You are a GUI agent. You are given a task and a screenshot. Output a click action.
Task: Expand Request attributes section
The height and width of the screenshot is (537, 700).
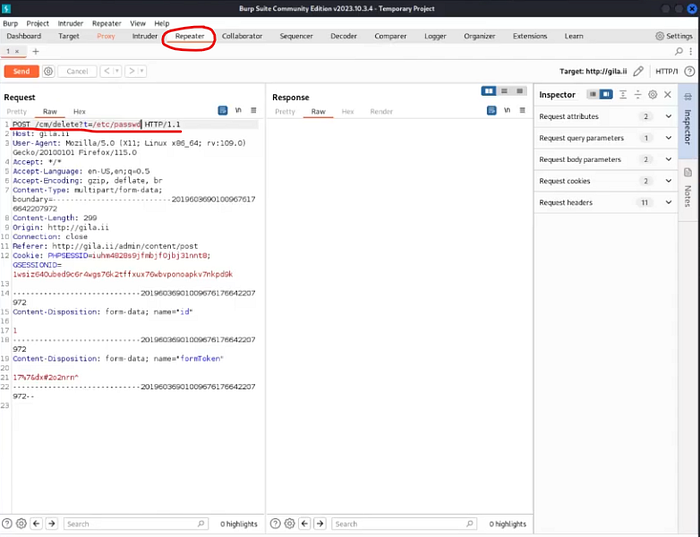pyautogui.click(x=606, y=117)
